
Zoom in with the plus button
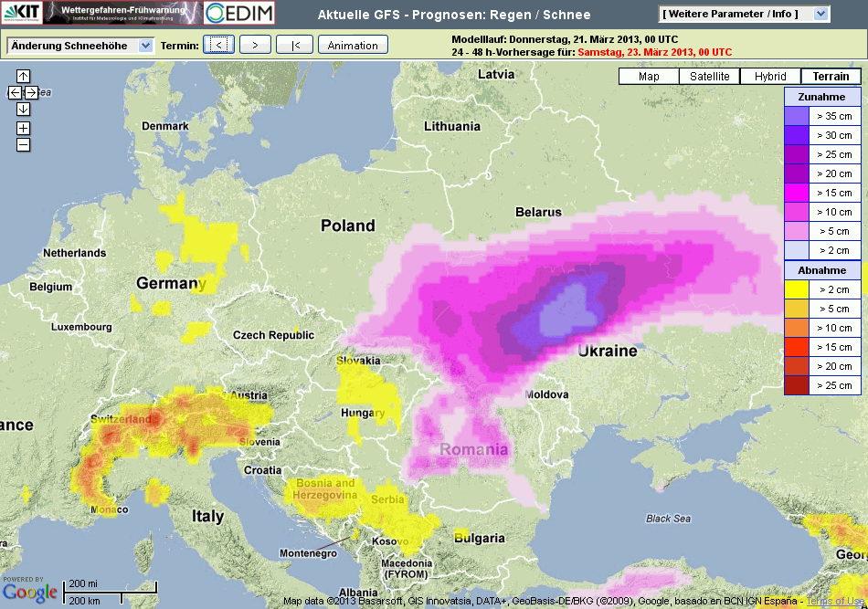click(24, 129)
